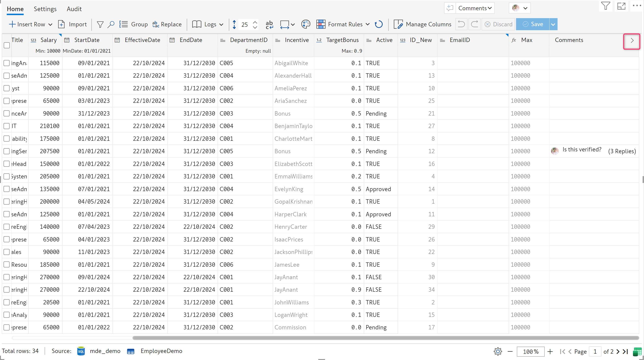This screenshot has height=360, width=644.
Task: Click the color palette theme icon
Action: tap(306, 24)
